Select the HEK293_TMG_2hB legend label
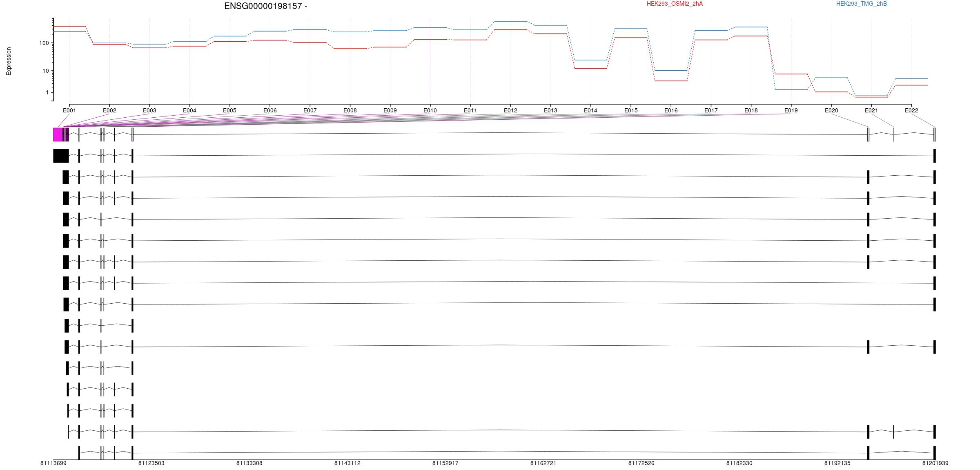This screenshot has width=980, height=470. click(x=862, y=4)
